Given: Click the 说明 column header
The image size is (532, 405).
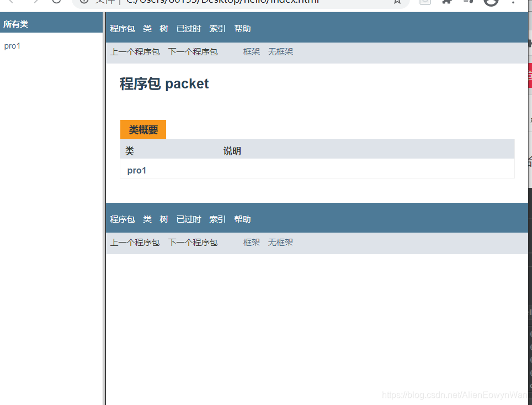Looking at the screenshot, I should [x=232, y=151].
